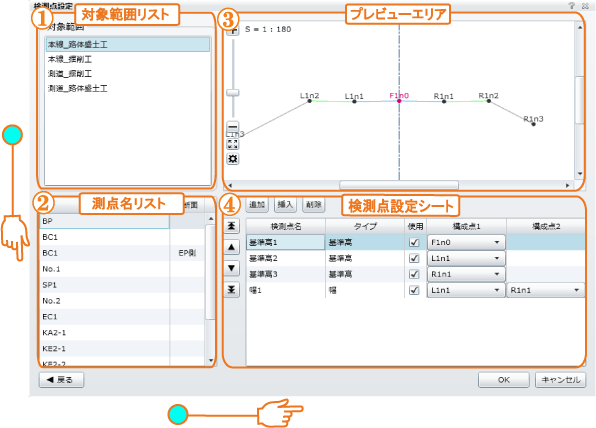
Task: Open the L1n1 構成点1 dropdown for 幅1
Action: tap(466, 290)
